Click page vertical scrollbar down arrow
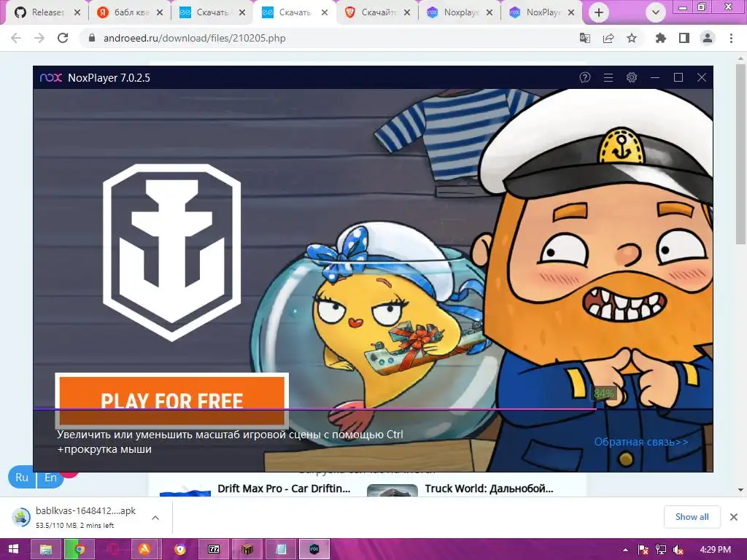 (x=740, y=489)
